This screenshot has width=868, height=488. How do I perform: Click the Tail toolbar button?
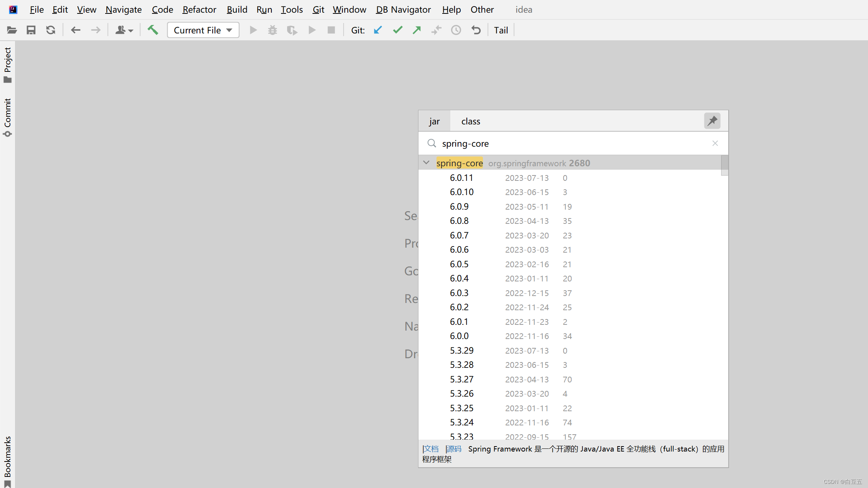[x=501, y=30]
